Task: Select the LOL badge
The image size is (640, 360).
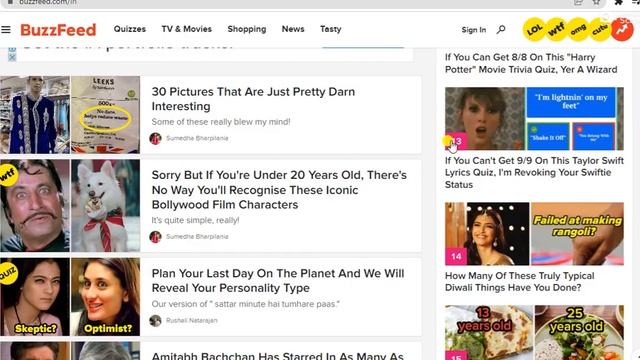Action: 534,29
